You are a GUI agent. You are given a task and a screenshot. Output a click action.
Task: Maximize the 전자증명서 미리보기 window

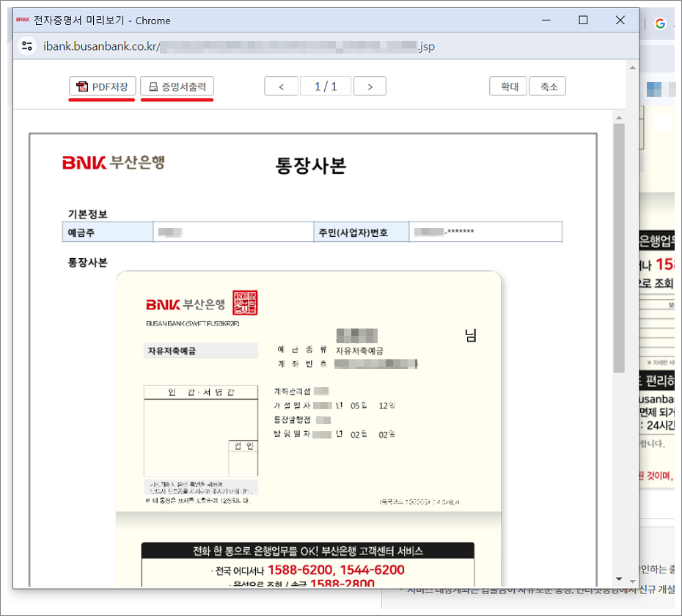[x=583, y=20]
